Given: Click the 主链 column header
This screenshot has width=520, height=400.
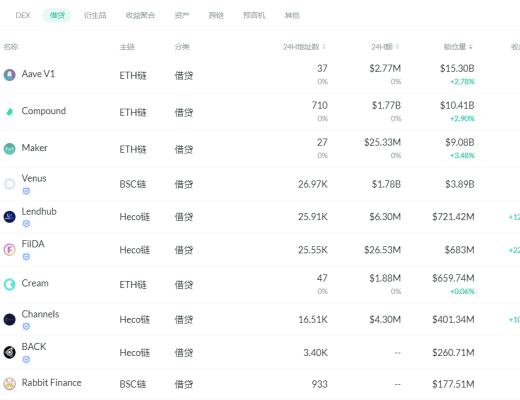Looking at the screenshot, I should [127, 47].
